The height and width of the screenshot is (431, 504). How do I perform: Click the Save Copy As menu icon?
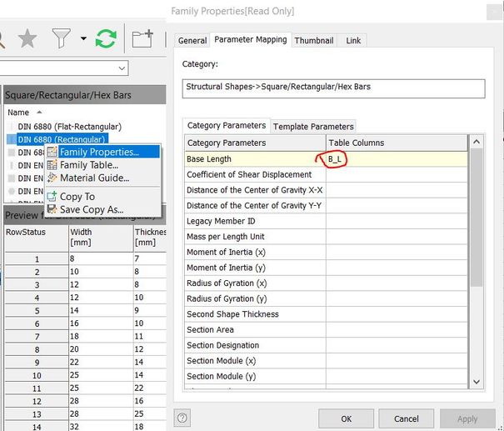[x=52, y=209]
